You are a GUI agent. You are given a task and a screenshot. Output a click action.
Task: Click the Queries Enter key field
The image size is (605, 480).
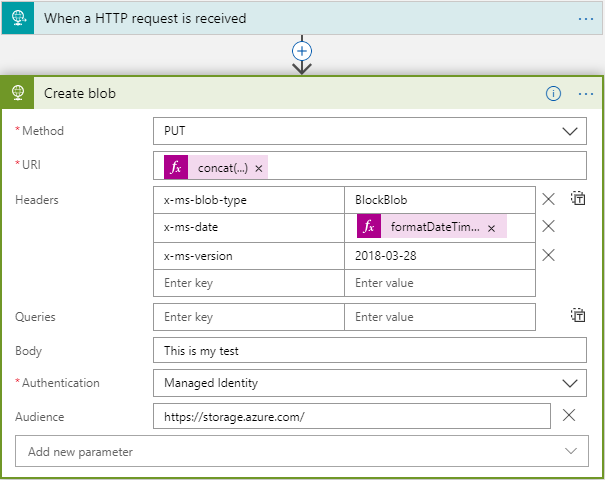tap(248, 317)
